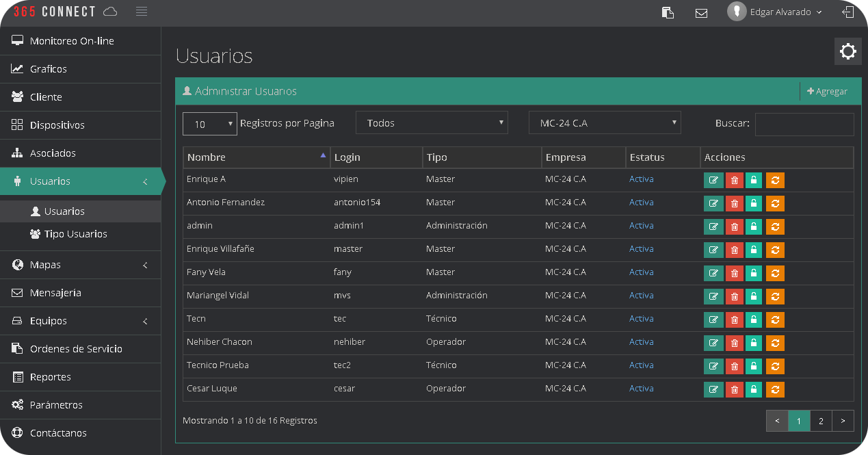Open the Todos filter dropdown
868x455 pixels.
(432, 123)
